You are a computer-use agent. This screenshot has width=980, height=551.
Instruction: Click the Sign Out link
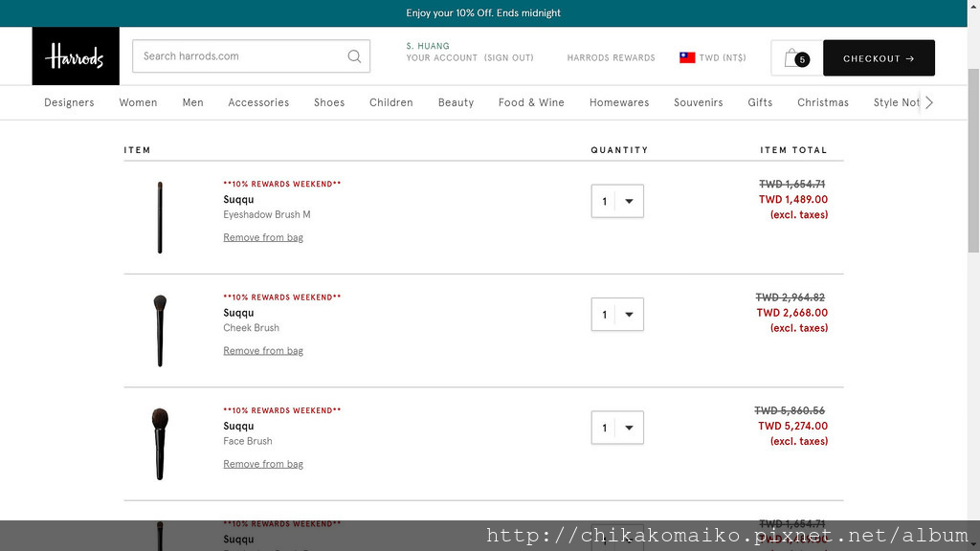[x=509, y=57]
